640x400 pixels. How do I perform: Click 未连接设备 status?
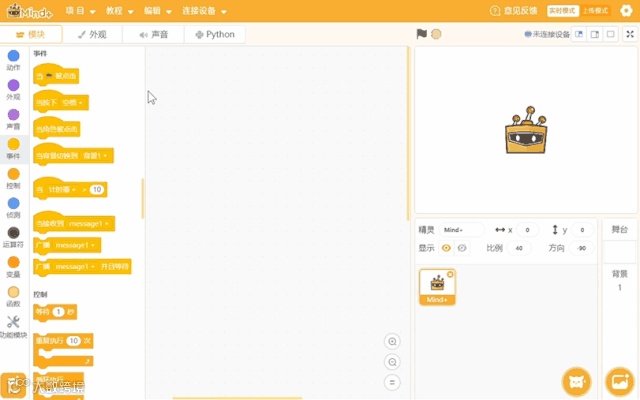click(547, 34)
